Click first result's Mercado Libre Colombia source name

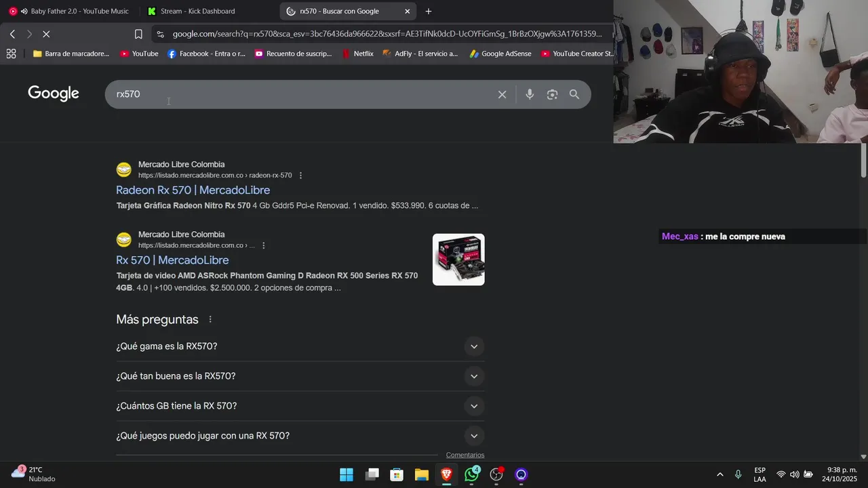click(181, 165)
